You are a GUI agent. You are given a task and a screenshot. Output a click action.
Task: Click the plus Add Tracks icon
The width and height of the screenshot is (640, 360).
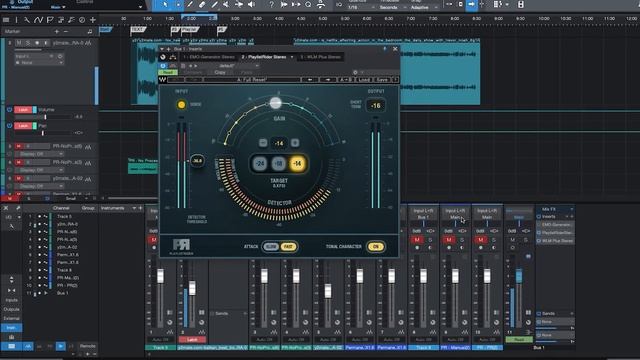[x=93, y=20]
